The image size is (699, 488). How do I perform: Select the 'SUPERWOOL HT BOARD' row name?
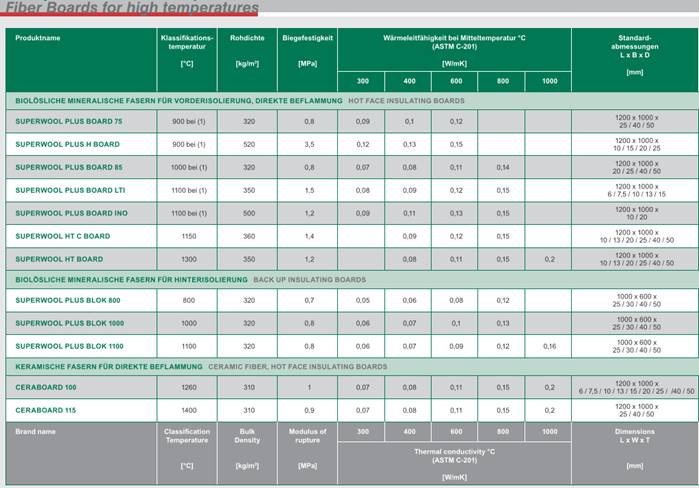(x=59, y=259)
